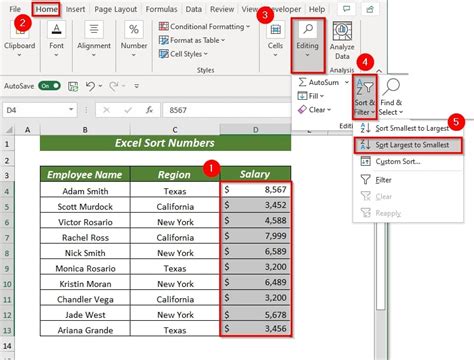The image size is (474, 360).
Task: Click the Redo arrow
Action: (x=114, y=86)
